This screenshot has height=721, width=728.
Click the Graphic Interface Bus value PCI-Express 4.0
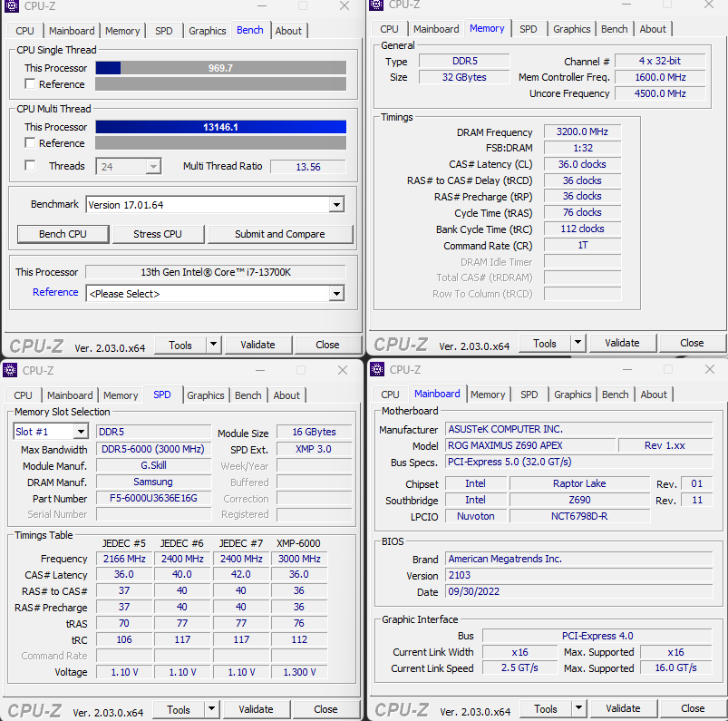[597, 636]
